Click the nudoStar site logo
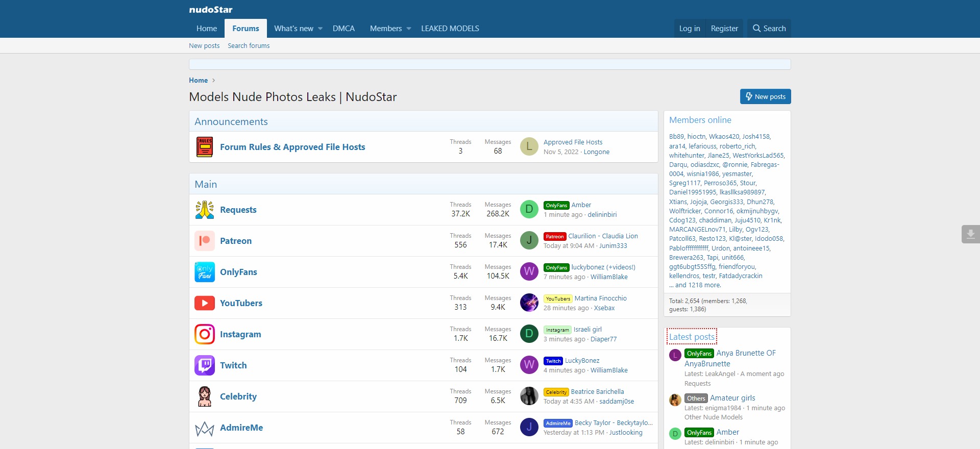This screenshot has width=980, height=449. (x=210, y=10)
